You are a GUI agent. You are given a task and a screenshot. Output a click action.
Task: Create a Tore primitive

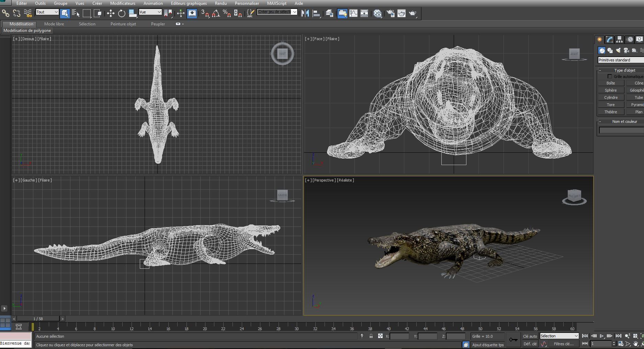(611, 105)
